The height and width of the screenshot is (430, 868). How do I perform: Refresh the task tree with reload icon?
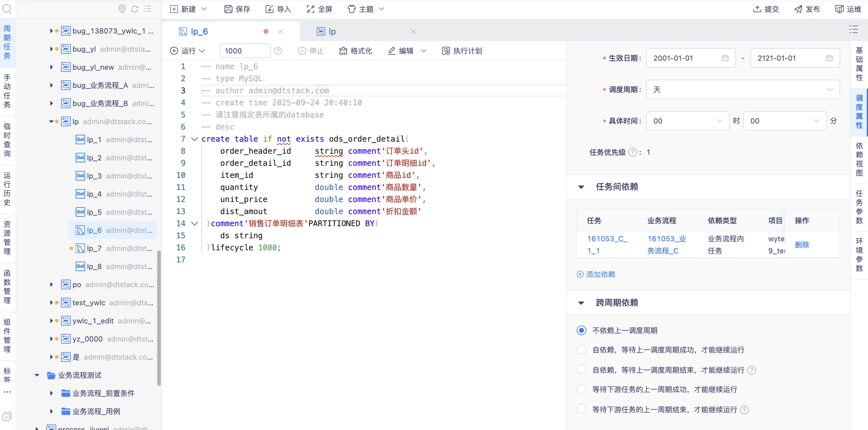coord(135,9)
